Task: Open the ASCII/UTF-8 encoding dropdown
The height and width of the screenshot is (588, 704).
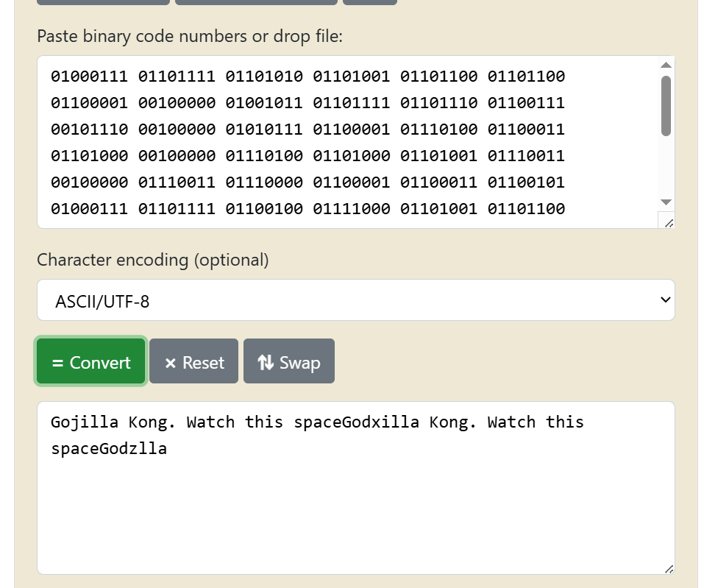Action: tap(355, 300)
